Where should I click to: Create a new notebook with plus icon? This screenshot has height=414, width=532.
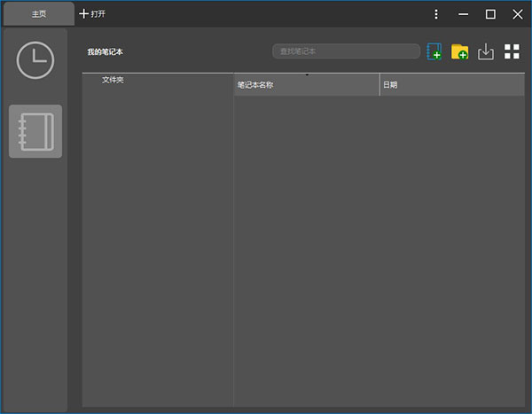click(434, 51)
